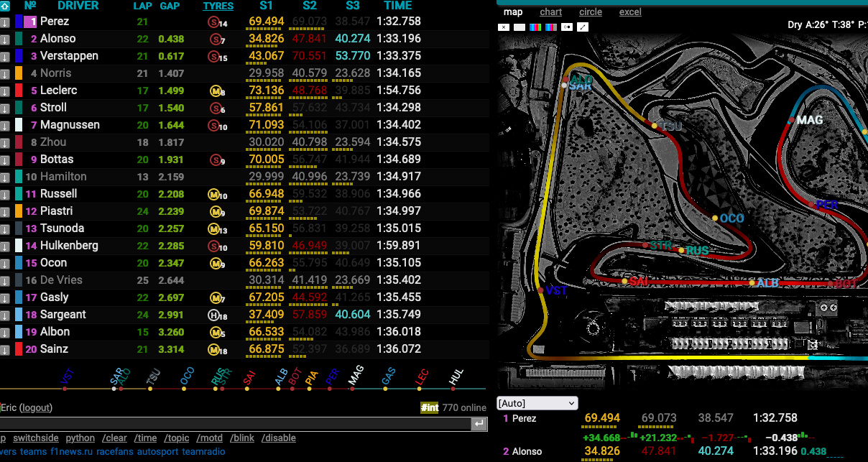This screenshot has width=868, height=462.
Task: Click the down-arrow icon in Hamilton's row
Action: click(x=4, y=177)
